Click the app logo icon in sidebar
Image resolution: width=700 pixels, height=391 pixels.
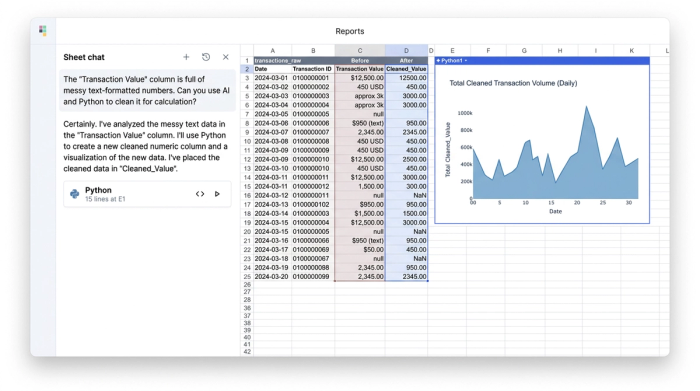[x=42, y=30]
